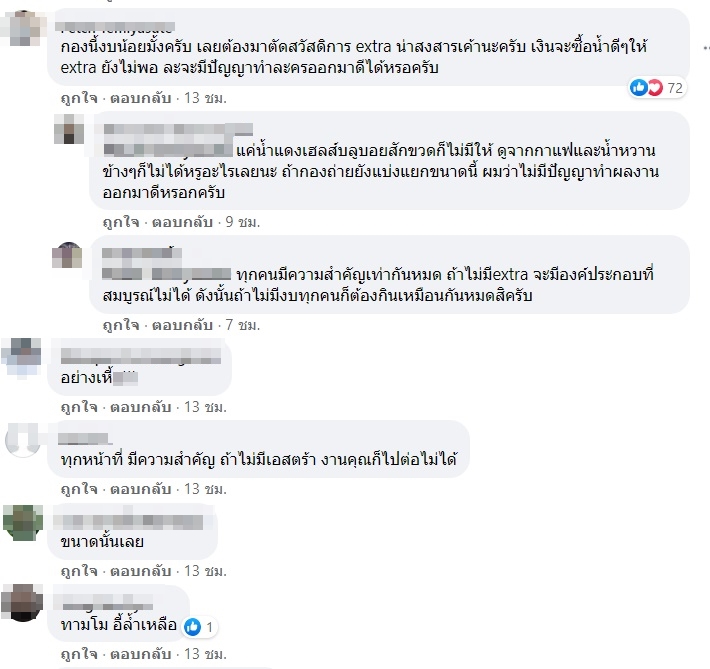Open the dark avatar beside ทามโม comment
710x669 pixels.
click(22, 603)
